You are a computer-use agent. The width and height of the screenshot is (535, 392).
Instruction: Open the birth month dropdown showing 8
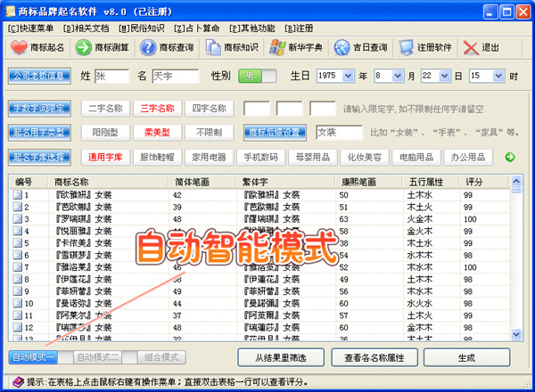[398, 76]
